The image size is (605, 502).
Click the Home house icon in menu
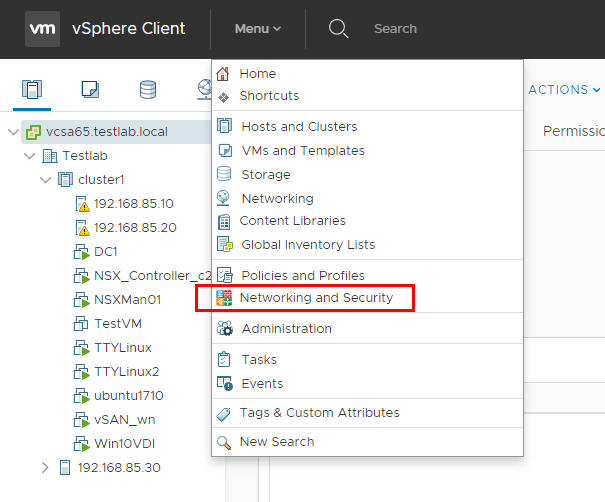[x=223, y=74]
